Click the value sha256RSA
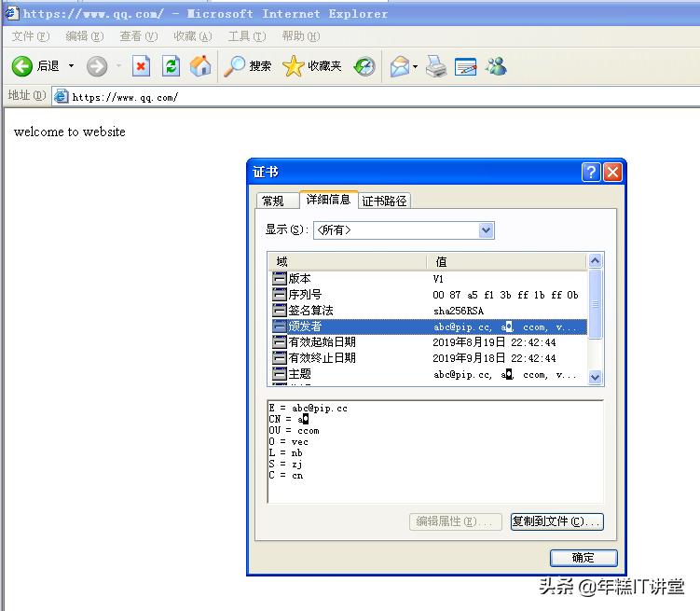Viewport: 700px width, 611px height. [459, 311]
